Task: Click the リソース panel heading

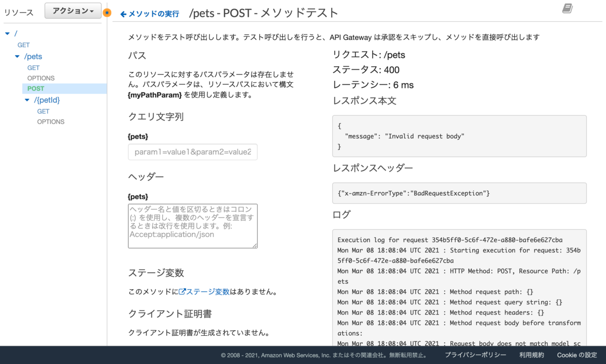Action: point(19,13)
